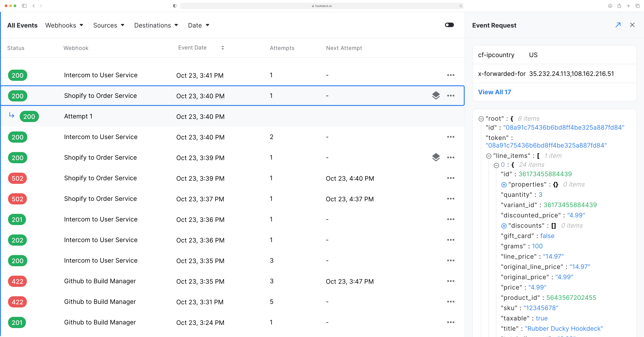
Task: Click the "Rubber Ducky Hookdeck" title value
Action: (x=564, y=328)
